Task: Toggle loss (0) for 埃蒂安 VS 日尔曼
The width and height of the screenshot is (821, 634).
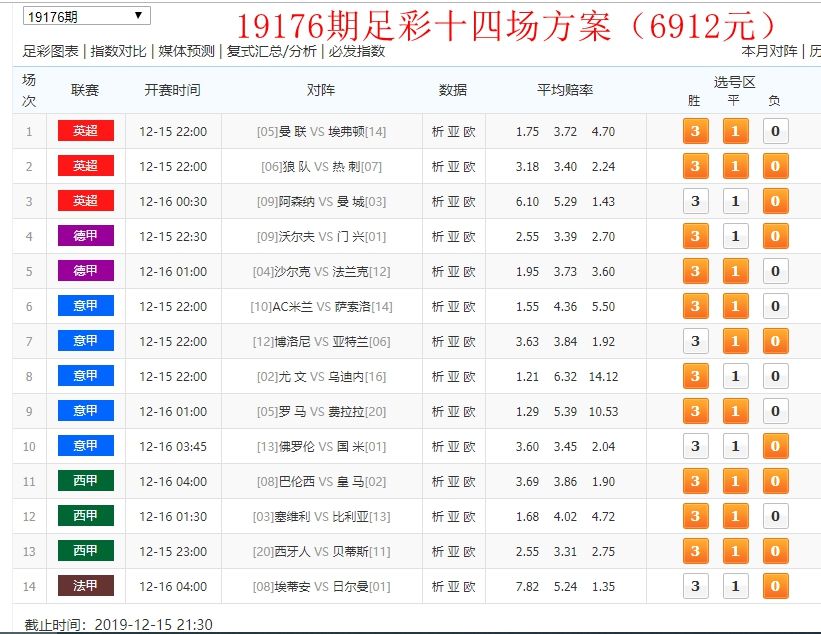Action: pos(775,586)
